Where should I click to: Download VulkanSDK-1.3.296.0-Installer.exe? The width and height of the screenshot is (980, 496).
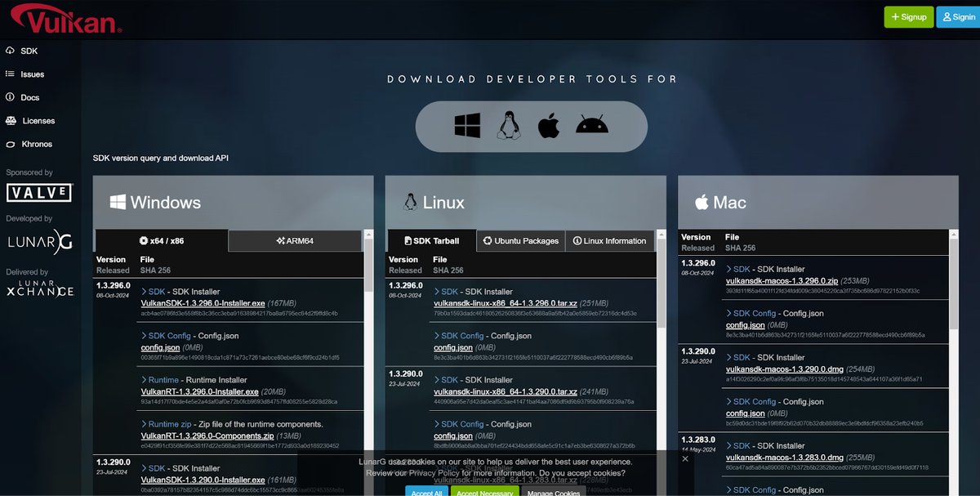point(203,303)
